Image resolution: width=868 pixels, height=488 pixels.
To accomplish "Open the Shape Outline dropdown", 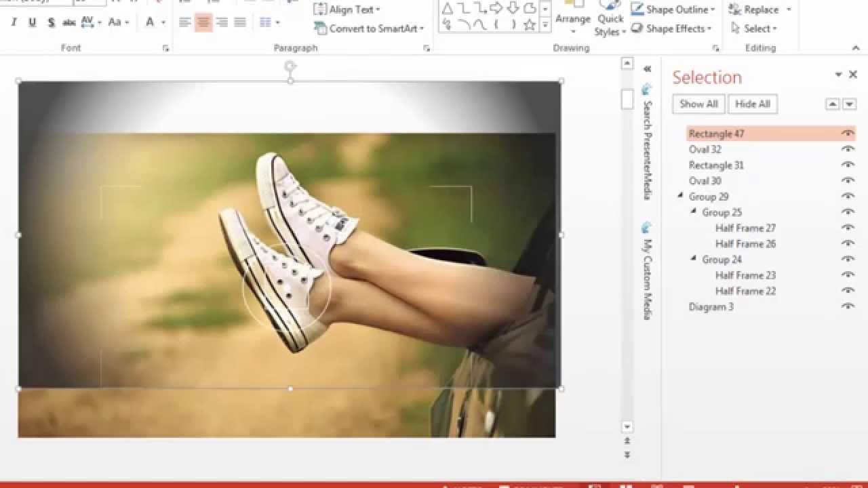I will coord(673,9).
